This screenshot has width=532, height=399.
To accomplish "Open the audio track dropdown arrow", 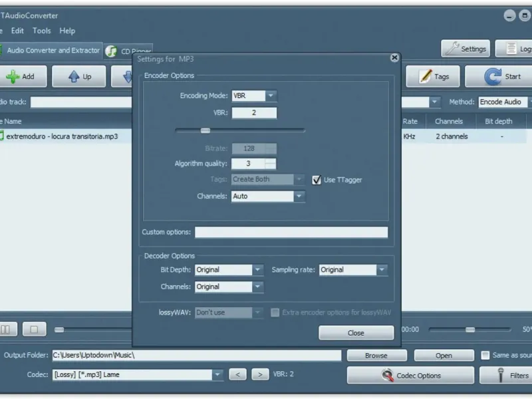I will pos(434,102).
